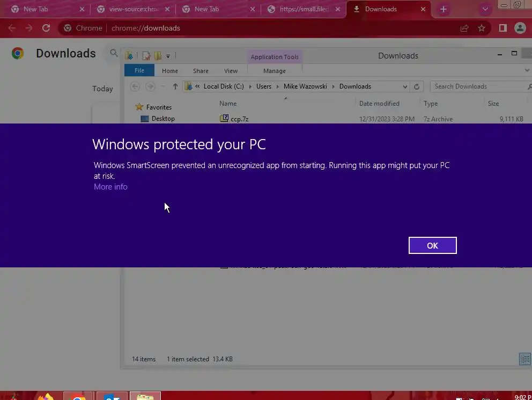
Task: Switch to the view-source tab
Action: 133,9
